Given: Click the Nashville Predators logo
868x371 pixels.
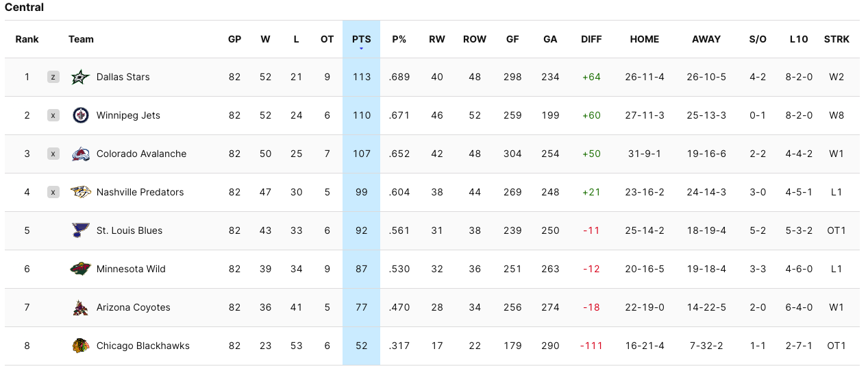Looking at the screenshot, I should pos(81,192).
